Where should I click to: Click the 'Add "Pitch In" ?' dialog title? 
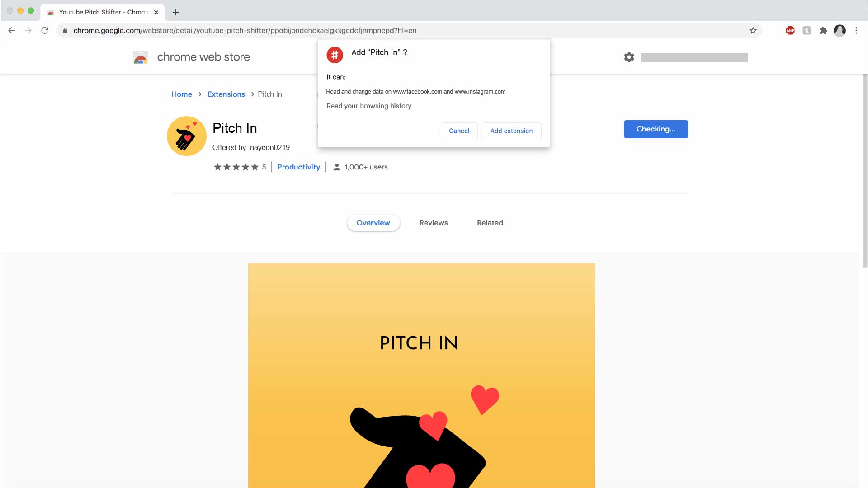point(379,52)
